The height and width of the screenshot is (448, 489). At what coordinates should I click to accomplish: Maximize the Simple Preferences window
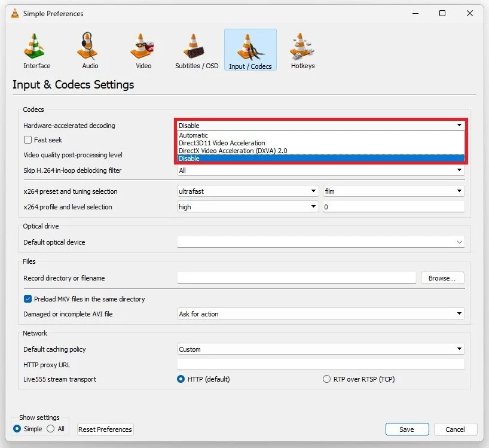click(442, 13)
